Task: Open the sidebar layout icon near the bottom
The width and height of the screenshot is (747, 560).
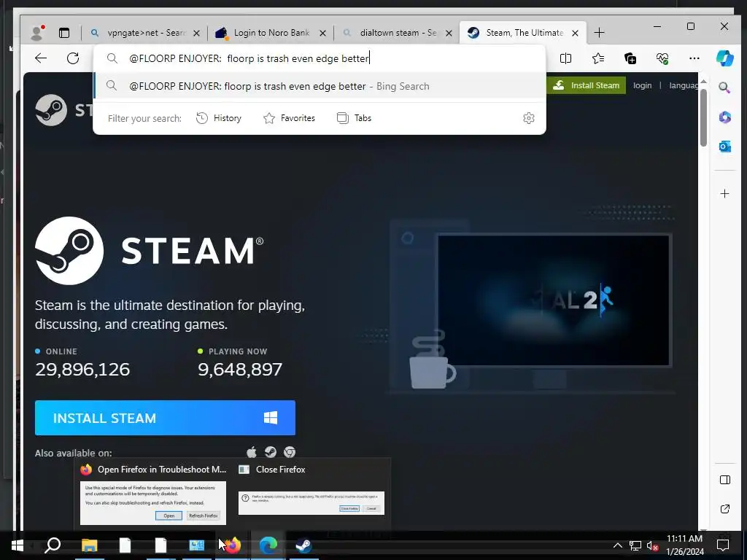Action: pos(724,480)
